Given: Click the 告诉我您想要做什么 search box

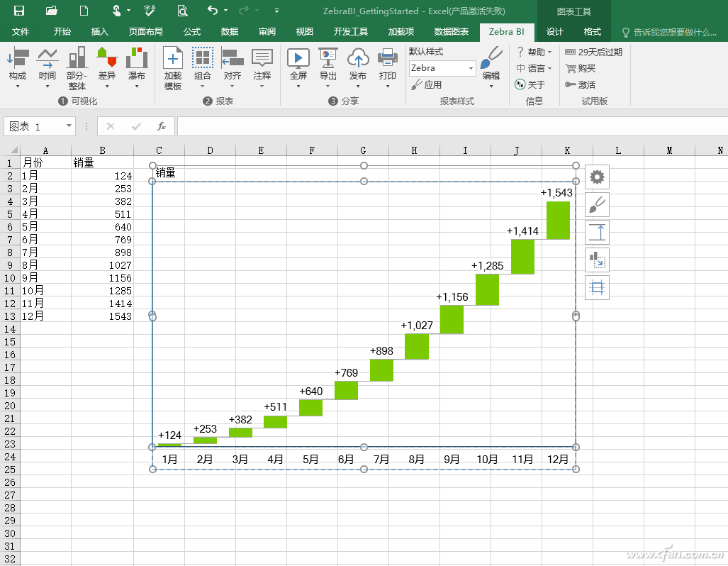Looking at the screenshot, I should tap(669, 32).
